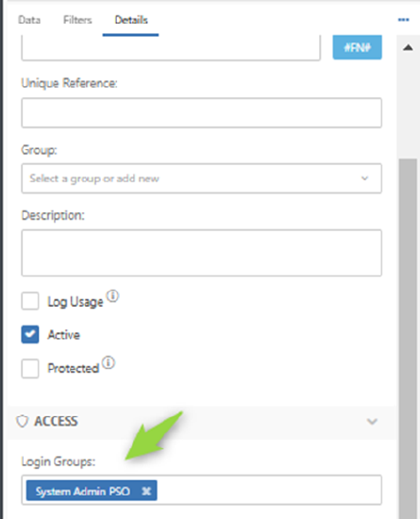Tick the Protected checkbox

[30, 368]
